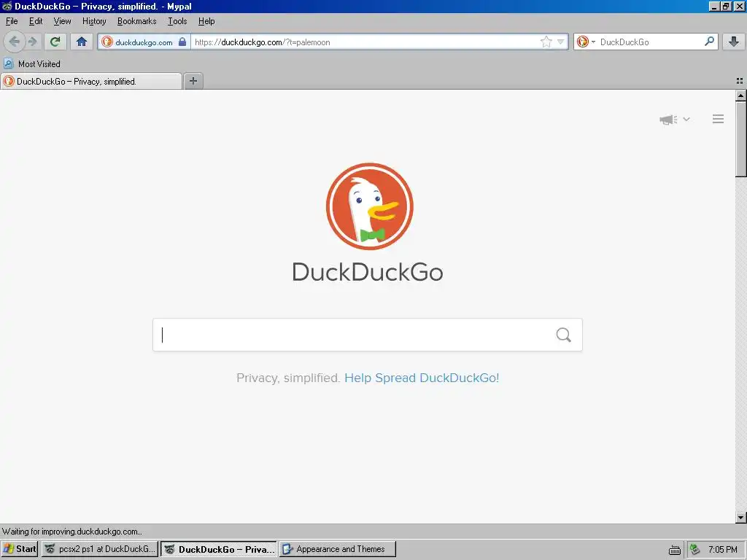
Task: Click the megaphone announcements icon on the page
Action: tap(668, 120)
